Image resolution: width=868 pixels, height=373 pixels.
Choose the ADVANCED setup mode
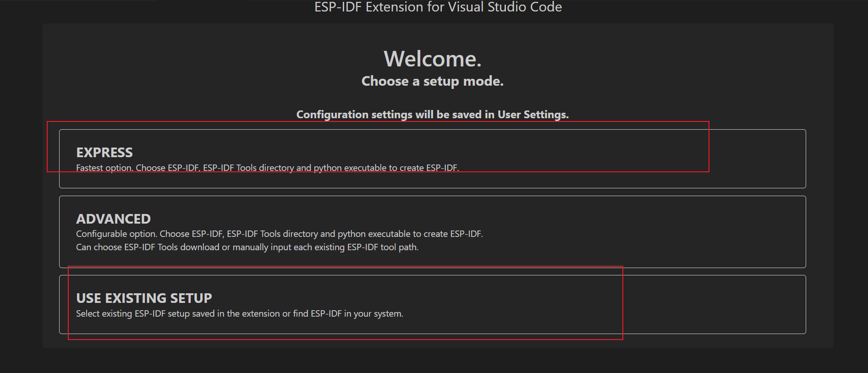click(x=432, y=231)
